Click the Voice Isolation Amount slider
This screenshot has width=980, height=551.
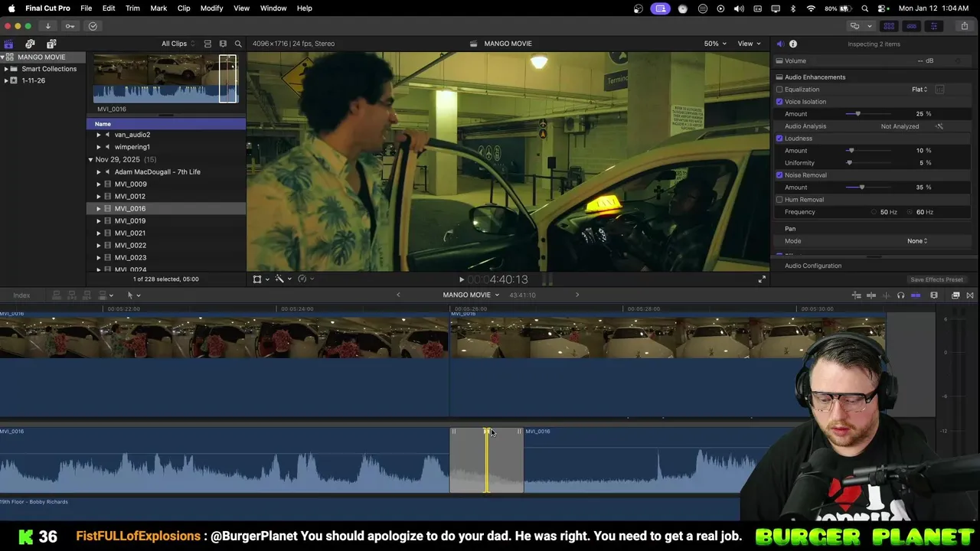[868, 114]
